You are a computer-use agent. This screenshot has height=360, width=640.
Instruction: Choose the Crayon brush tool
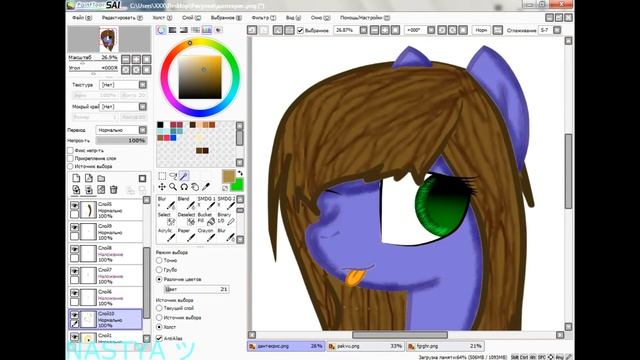[206, 235]
